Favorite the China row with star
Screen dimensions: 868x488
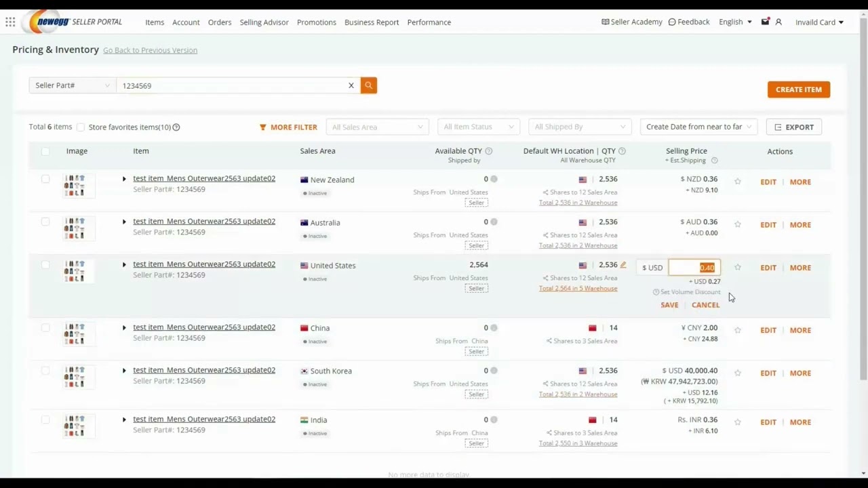[738, 330]
